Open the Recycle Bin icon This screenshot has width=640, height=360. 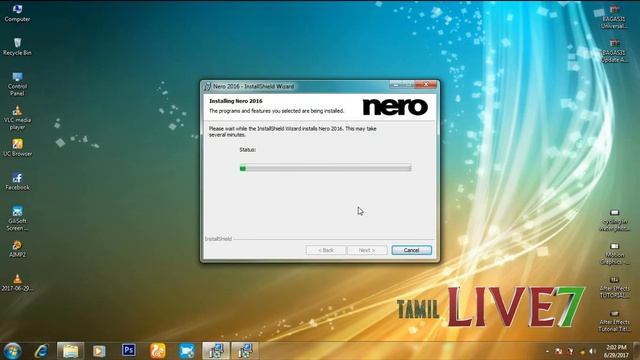click(17, 46)
